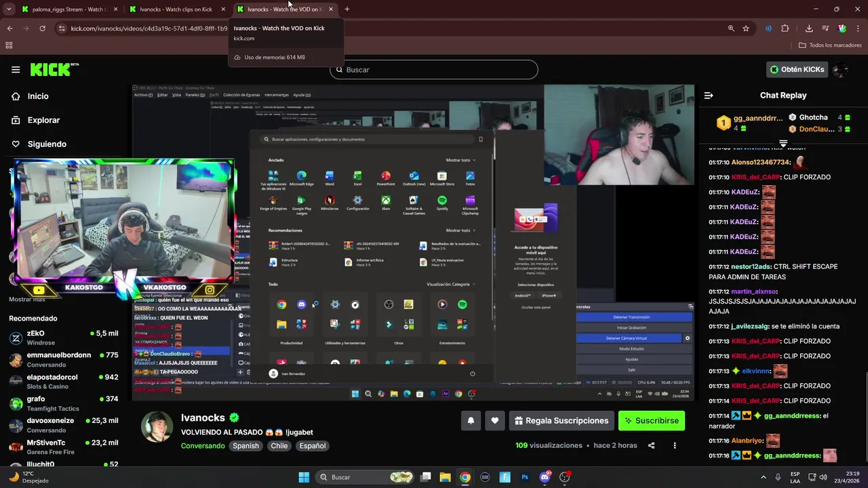The width and height of the screenshot is (868, 488).
Task: Close the paloma_riggs Stream tab
Action: click(115, 9)
